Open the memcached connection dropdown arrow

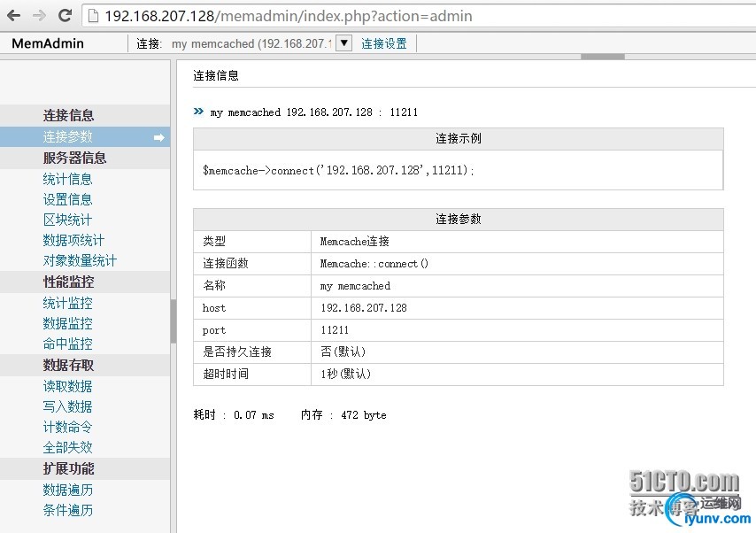[x=343, y=42]
